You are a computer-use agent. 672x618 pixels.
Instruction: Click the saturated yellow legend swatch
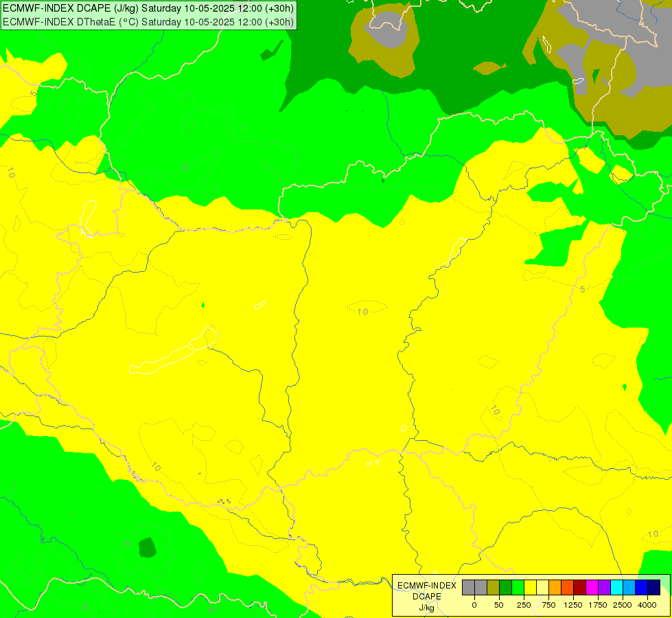coord(531,588)
